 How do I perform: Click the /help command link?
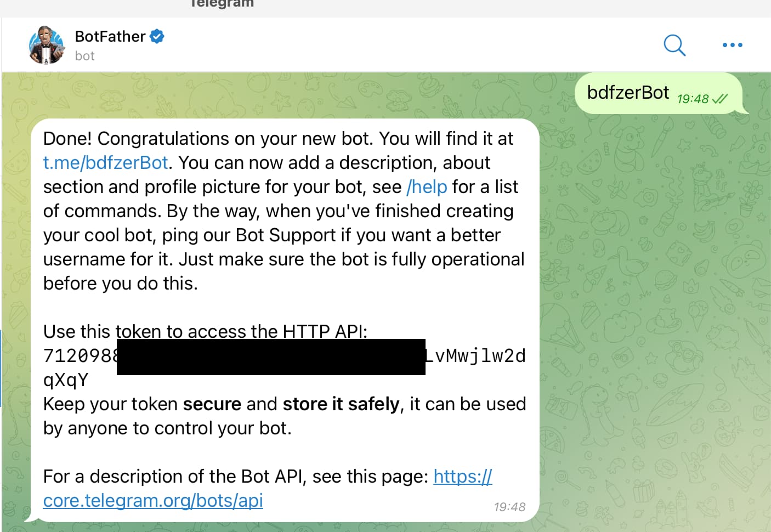pyautogui.click(x=427, y=187)
